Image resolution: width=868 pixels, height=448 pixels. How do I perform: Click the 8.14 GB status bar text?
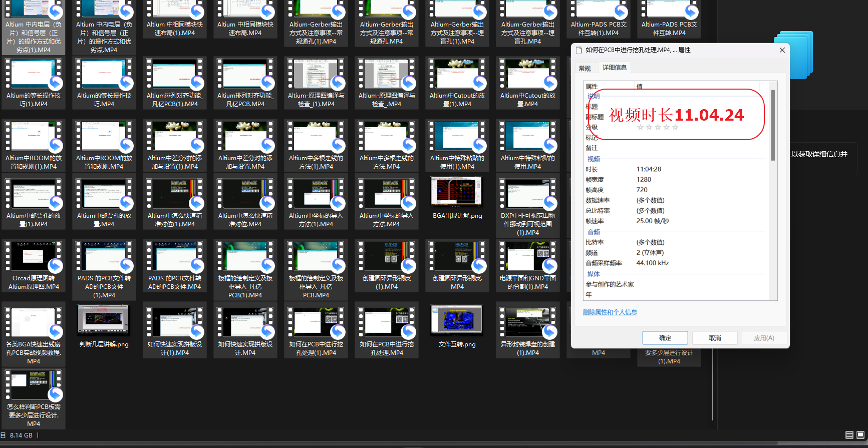point(21,435)
